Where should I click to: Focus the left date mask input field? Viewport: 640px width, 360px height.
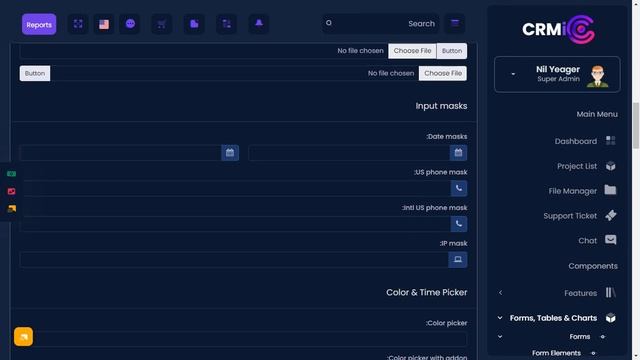(x=120, y=153)
